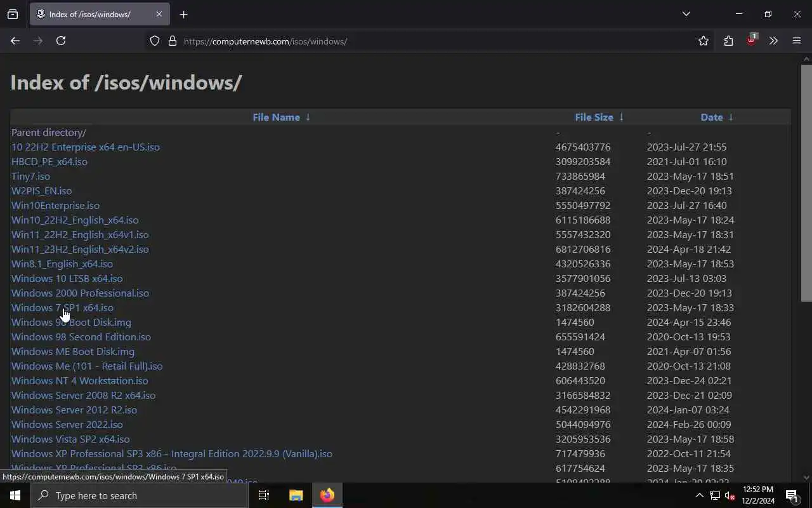
Task: Download W2PIS_EN.iso
Action: coord(41,190)
